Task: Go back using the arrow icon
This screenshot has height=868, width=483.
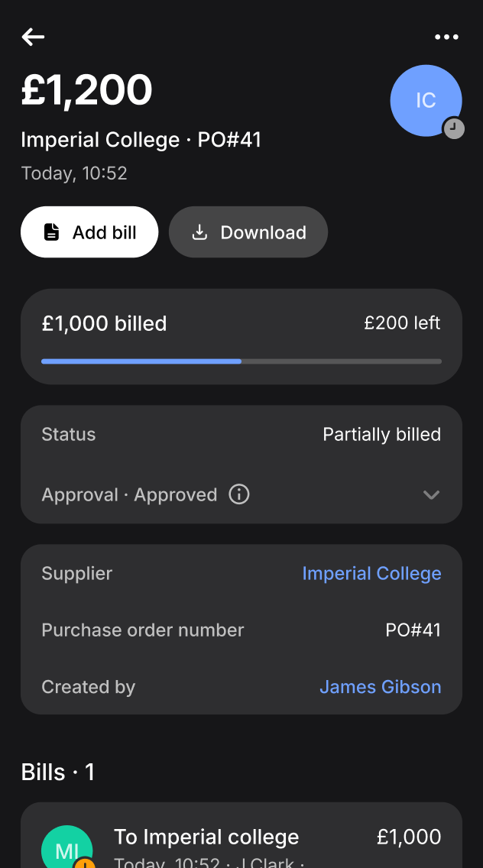Action: [33, 37]
